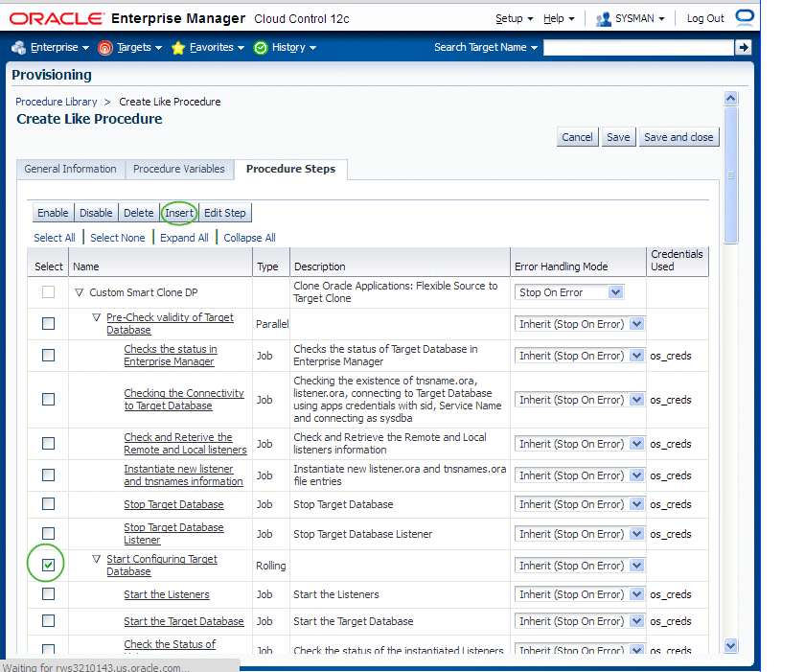Screen dimensions: 805x672
Task: Check the Start the Target Database checkbox
Action: tap(48, 620)
